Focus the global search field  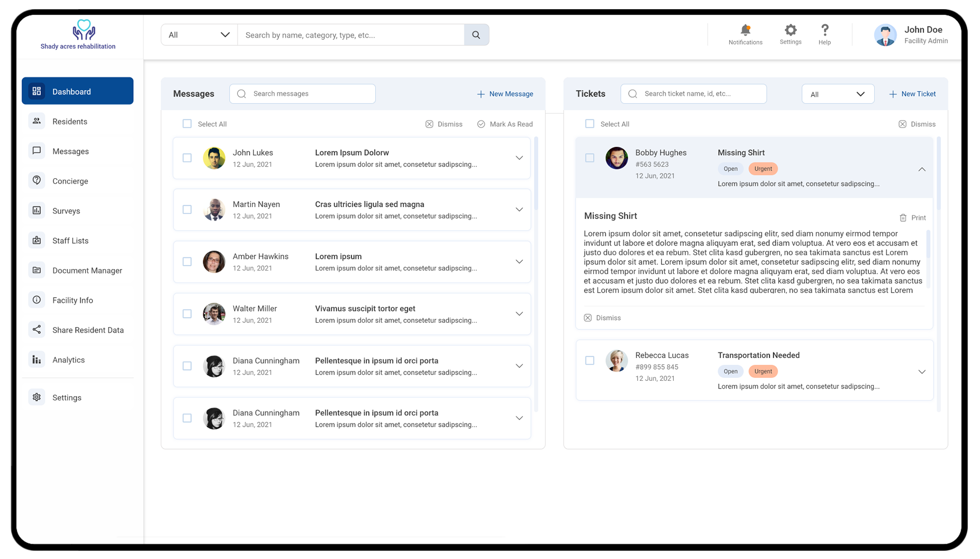351,35
